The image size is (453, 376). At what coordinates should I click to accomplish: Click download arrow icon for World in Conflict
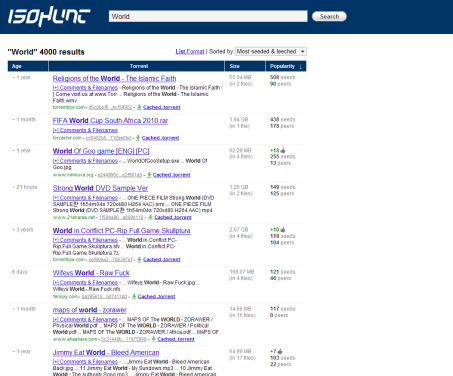[x=139, y=259]
